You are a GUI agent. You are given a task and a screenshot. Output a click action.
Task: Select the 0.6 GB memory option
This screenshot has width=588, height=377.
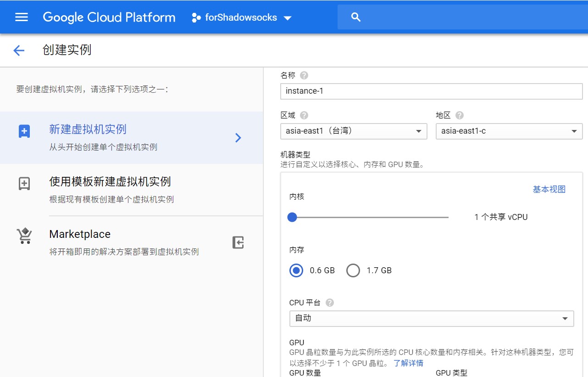[x=297, y=270]
